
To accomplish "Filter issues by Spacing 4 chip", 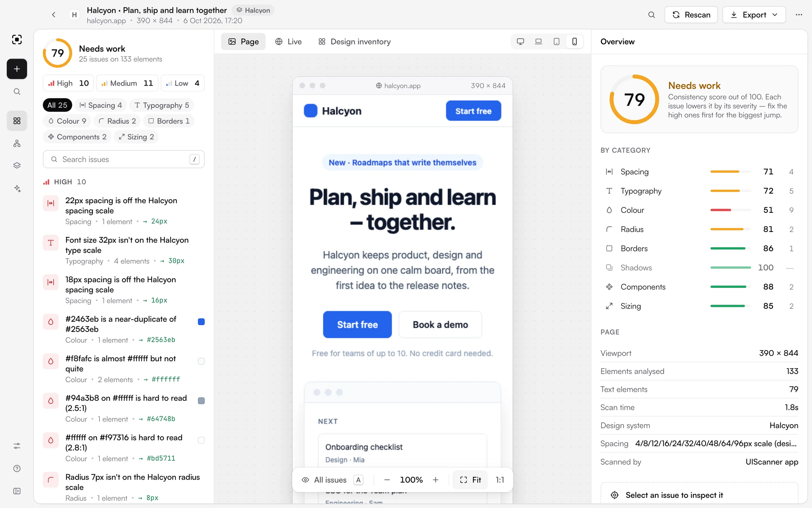I will pyautogui.click(x=100, y=105).
